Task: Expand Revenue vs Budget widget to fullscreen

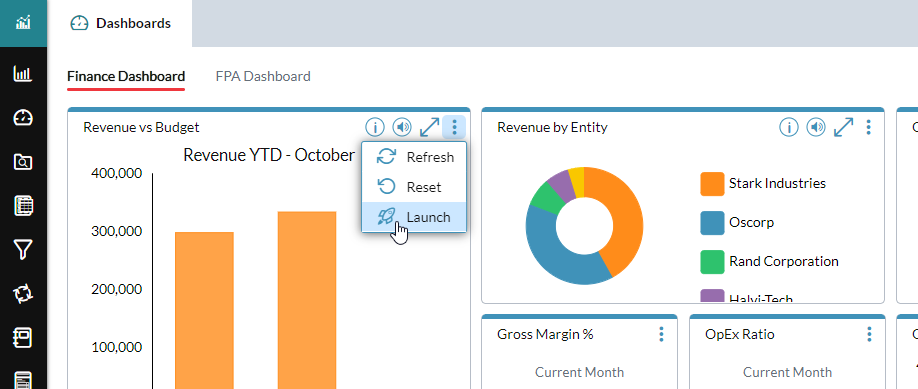Action: (430, 127)
